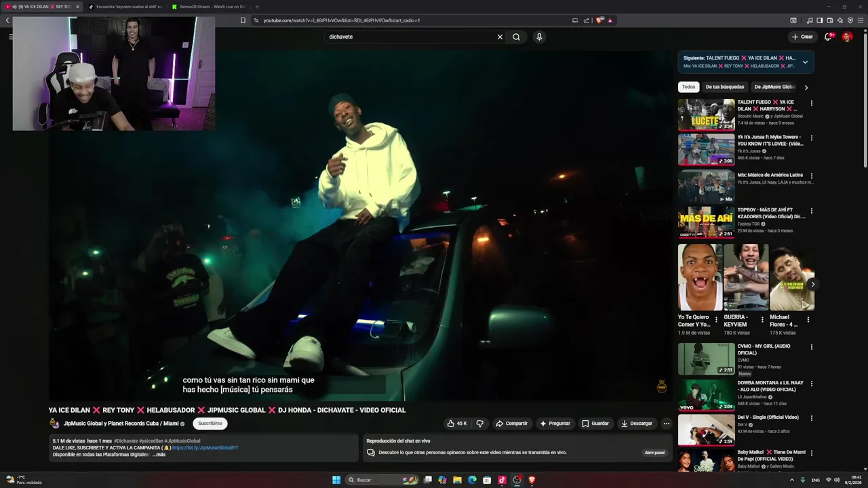This screenshot has width=868, height=488.
Task: Select the Todos filter chip
Action: click(688, 87)
